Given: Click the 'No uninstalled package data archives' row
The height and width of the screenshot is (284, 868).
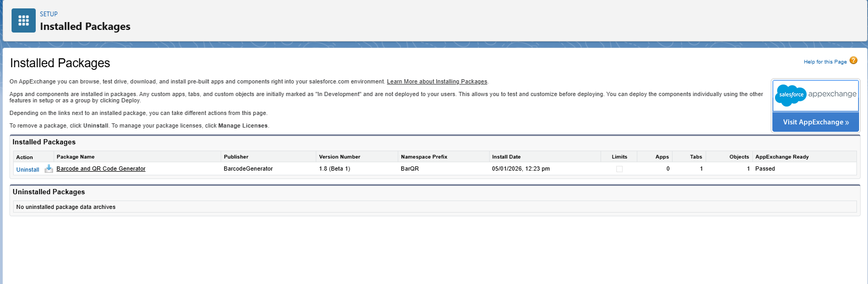Looking at the screenshot, I should [x=66, y=207].
